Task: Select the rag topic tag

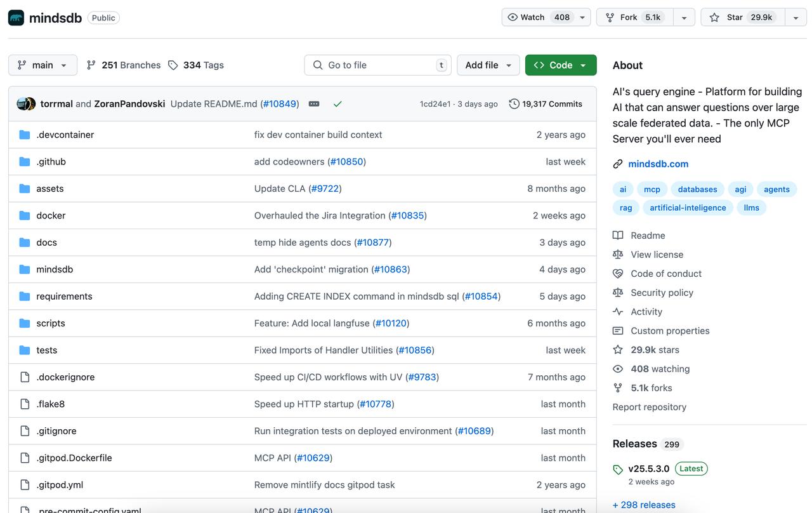Action: (626, 208)
